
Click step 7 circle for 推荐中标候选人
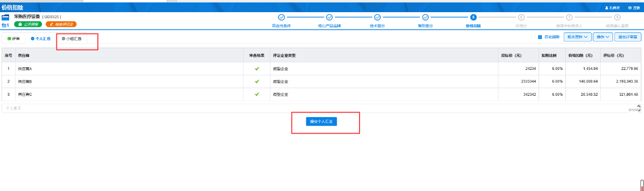(569, 17)
